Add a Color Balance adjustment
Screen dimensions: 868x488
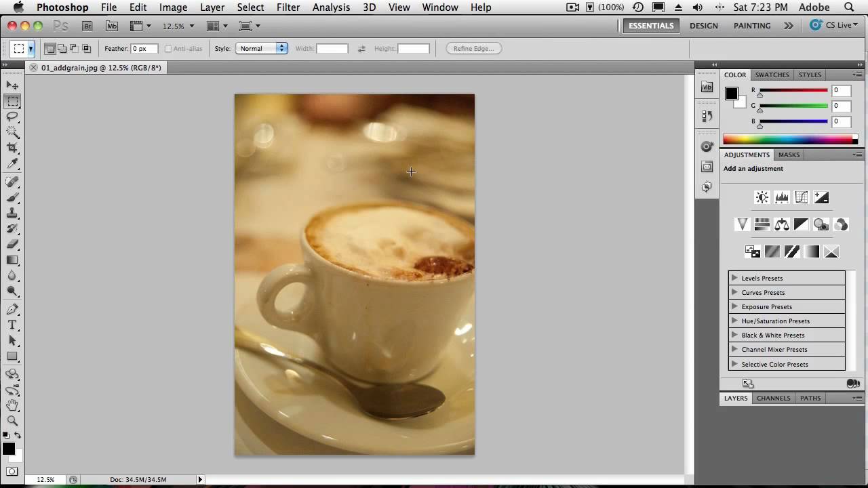[782, 224]
